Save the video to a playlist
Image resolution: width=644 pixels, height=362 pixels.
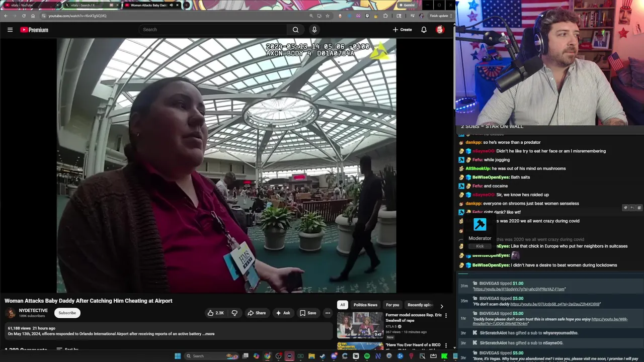(308, 313)
